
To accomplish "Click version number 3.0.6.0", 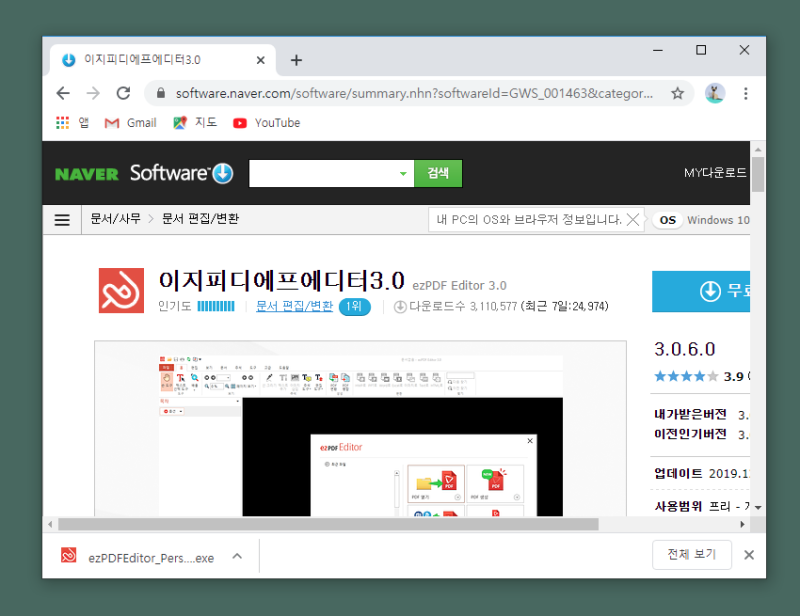I will coord(685,350).
